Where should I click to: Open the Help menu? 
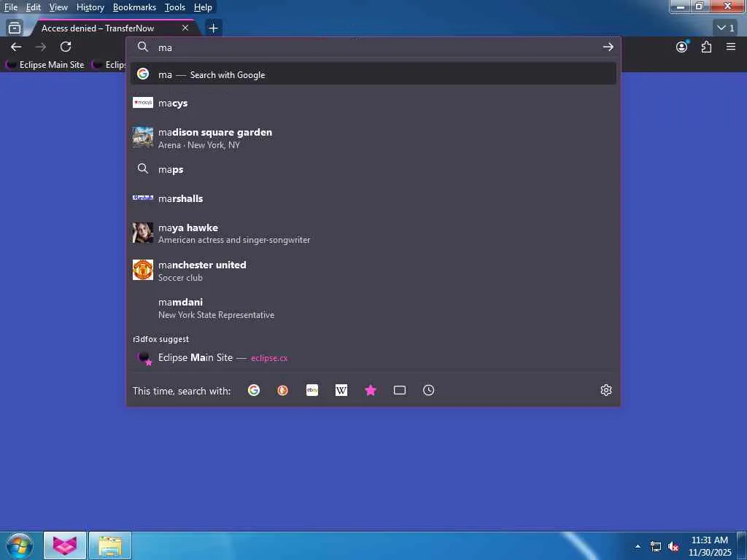point(203,7)
